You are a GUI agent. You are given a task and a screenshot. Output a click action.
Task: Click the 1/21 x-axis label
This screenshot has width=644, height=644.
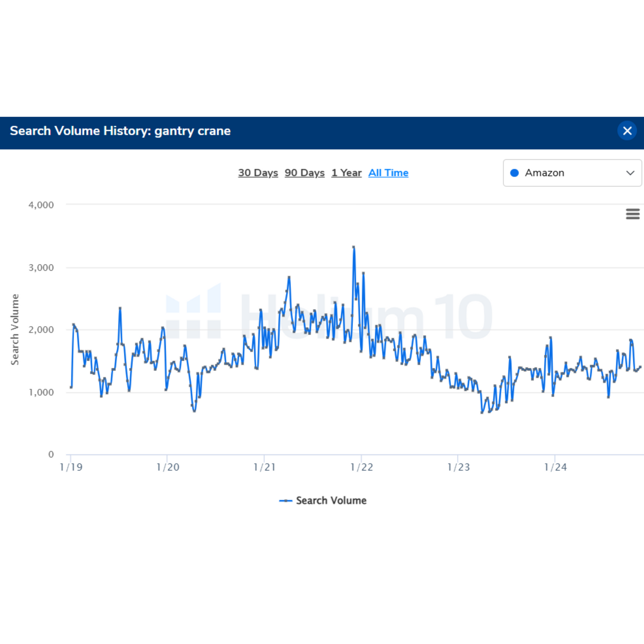click(x=264, y=467)
